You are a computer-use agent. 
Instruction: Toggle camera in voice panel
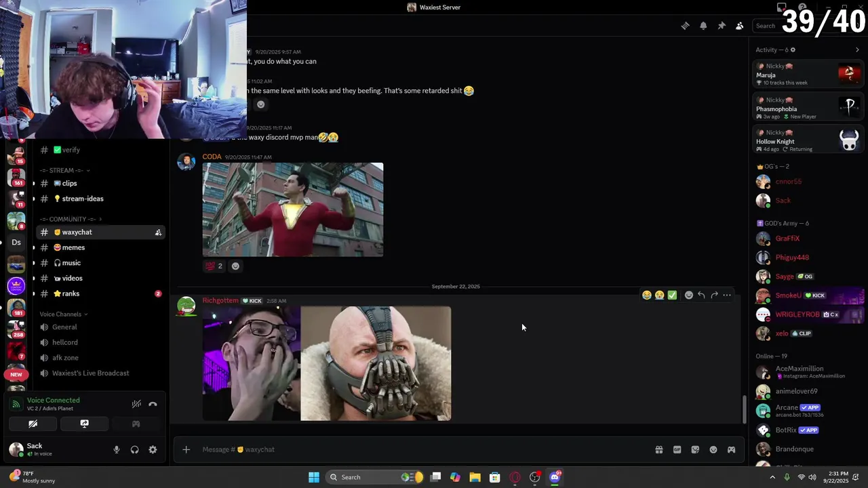pos(33,424)
